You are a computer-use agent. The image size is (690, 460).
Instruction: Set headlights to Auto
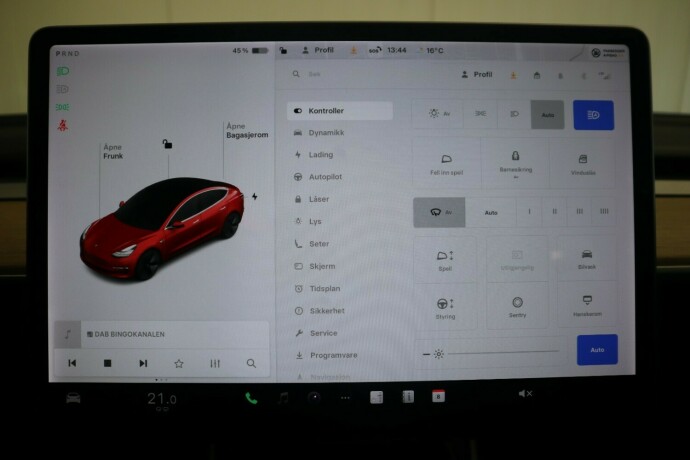click(x=548, y=114)
